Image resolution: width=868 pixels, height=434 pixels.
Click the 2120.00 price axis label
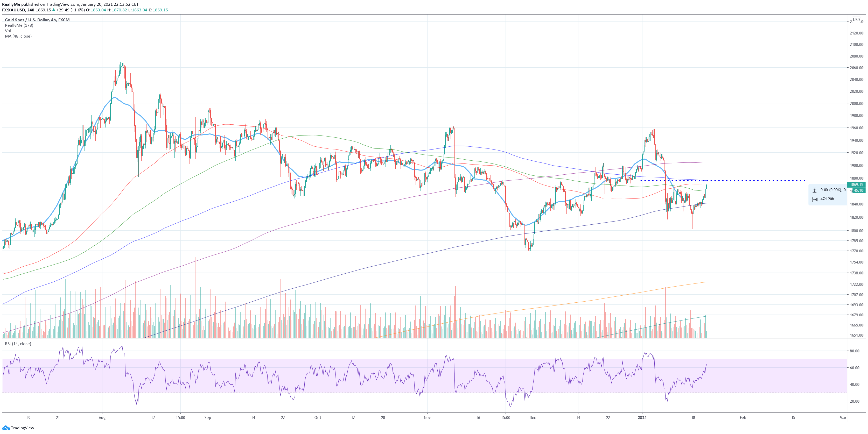pyautogui.click(x=856, y=33)
